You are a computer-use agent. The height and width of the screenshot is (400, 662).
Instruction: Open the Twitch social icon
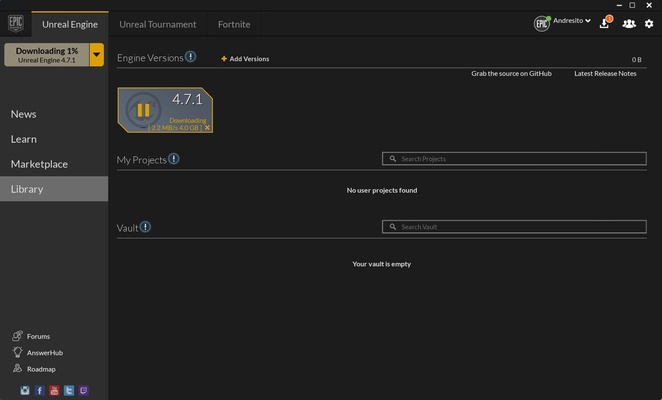click(x=83, y=390)
